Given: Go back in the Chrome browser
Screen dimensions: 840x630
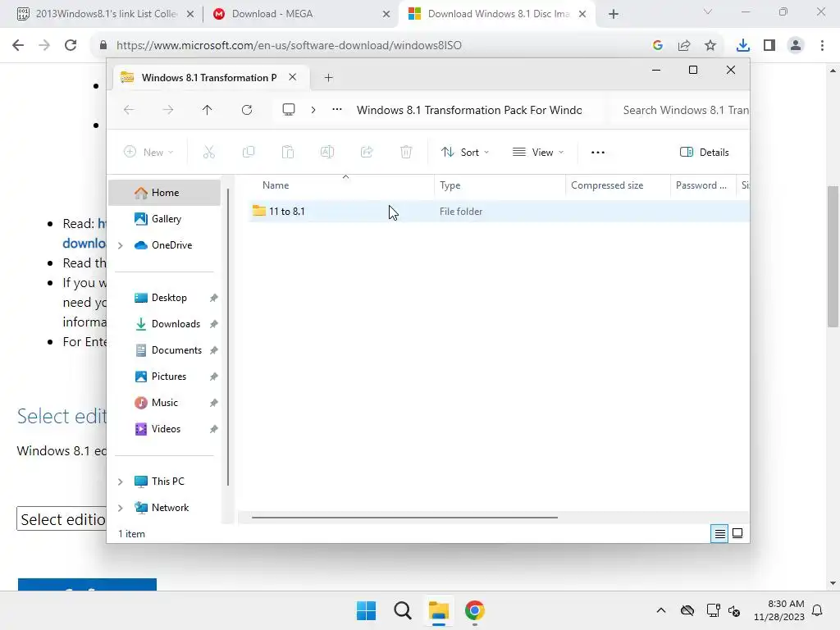Looking at the screenshot, I should pyautogui.click(x=18, y=45).
